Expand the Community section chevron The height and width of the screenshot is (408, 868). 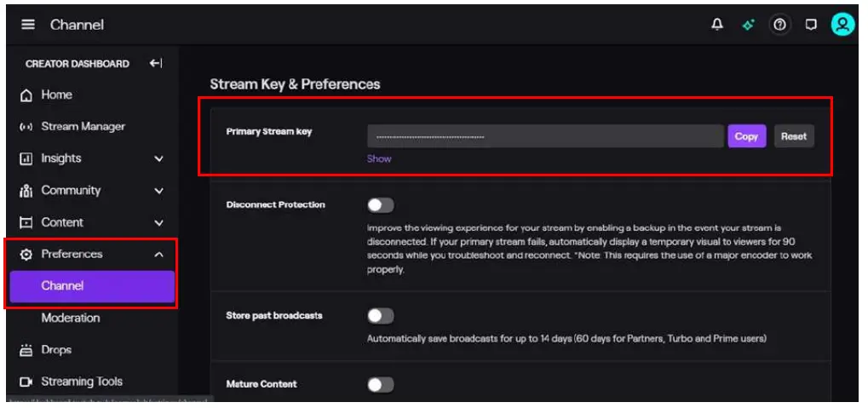(x=158, y=191)
